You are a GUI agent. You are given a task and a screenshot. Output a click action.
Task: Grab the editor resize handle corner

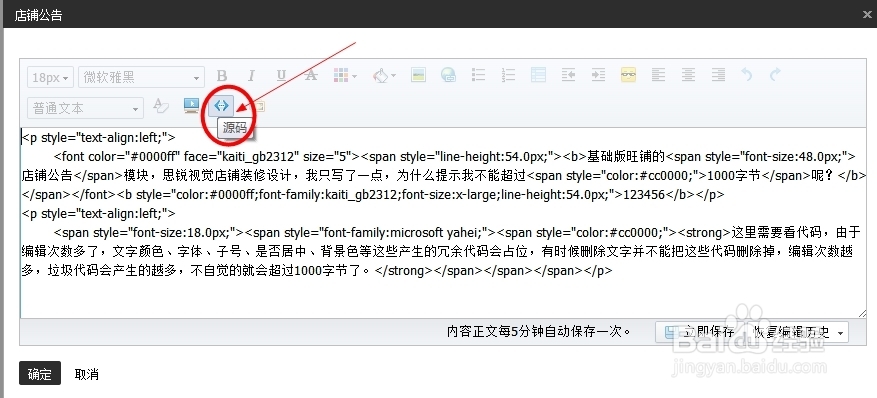[x=862, y=314]
